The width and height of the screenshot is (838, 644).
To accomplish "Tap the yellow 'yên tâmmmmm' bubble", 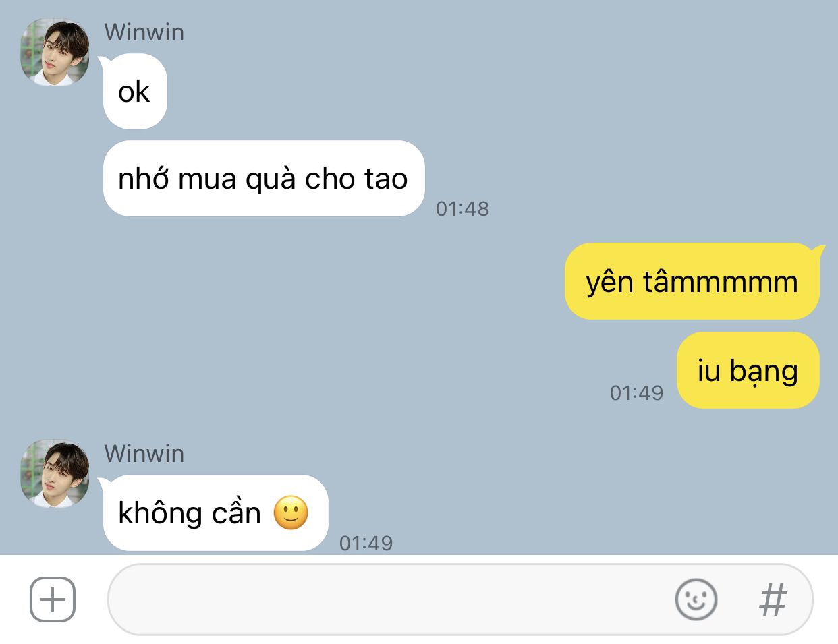I will click(692, 281).
